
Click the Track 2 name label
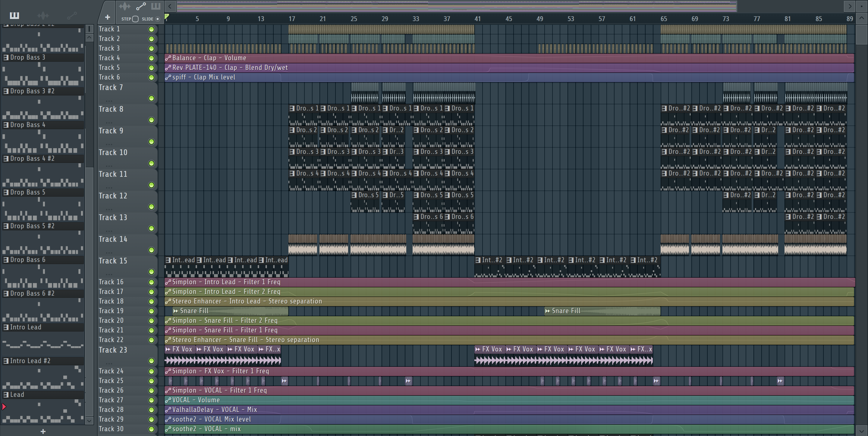coord(109,39)
